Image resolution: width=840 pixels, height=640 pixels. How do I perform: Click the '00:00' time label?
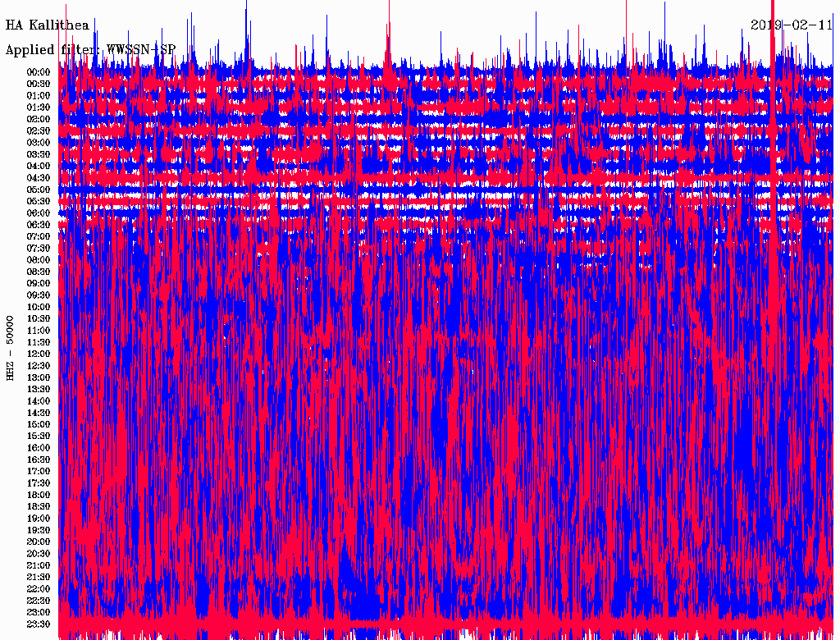(x=39, y=72)
